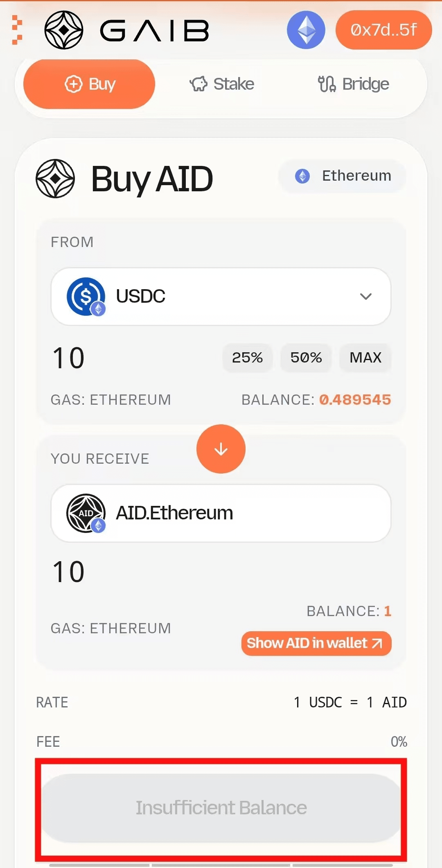Click the USDC coin icon
This screenshot has height=868, width=442.
[86, 296]
